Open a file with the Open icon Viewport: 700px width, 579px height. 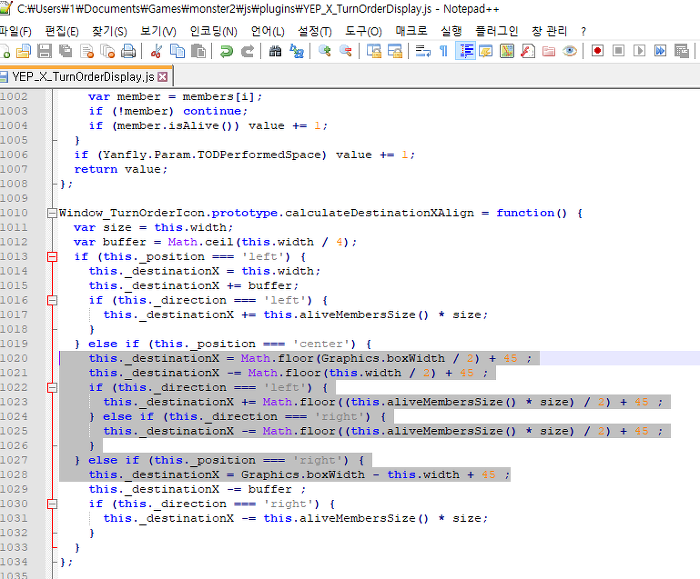click(23, 51)
